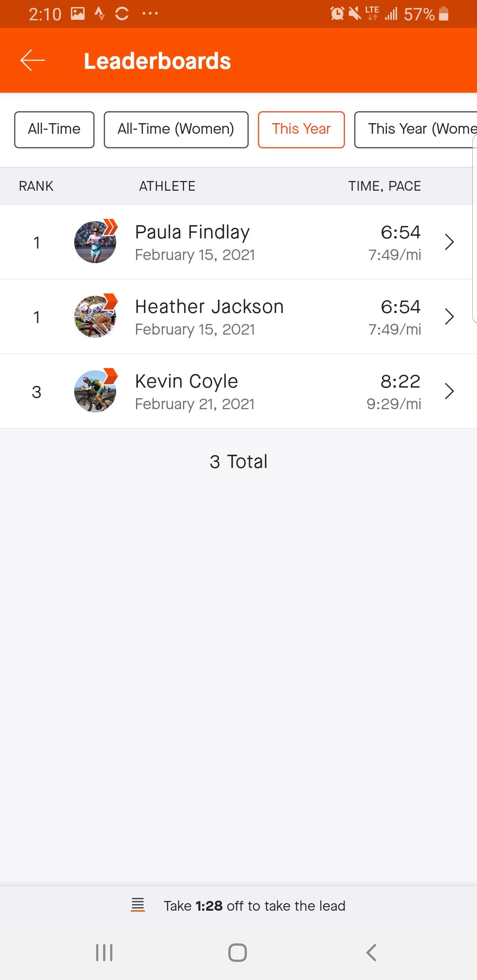Tap the picture notification icon in status bar

[78, 14]
